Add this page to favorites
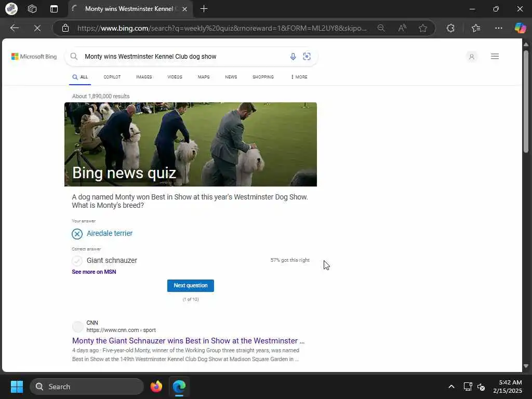This screenshot has height=399, width=532. coord(423,28)
